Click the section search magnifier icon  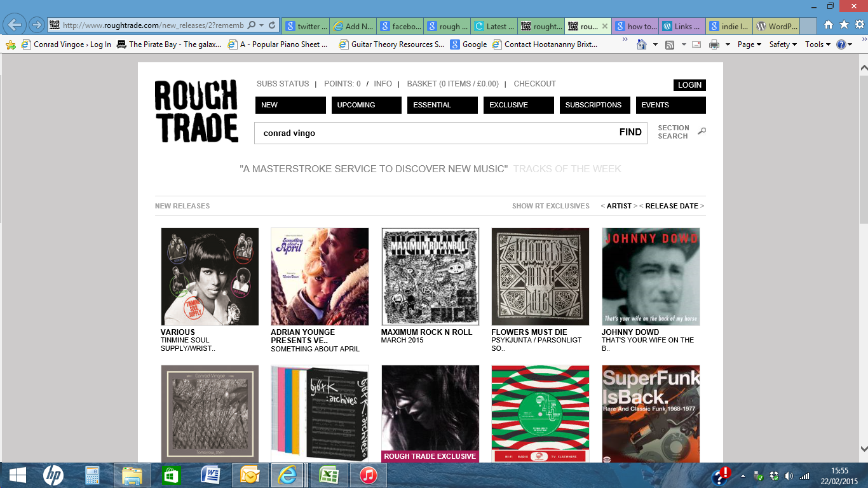pyautogui.click(x=702, y=132)
